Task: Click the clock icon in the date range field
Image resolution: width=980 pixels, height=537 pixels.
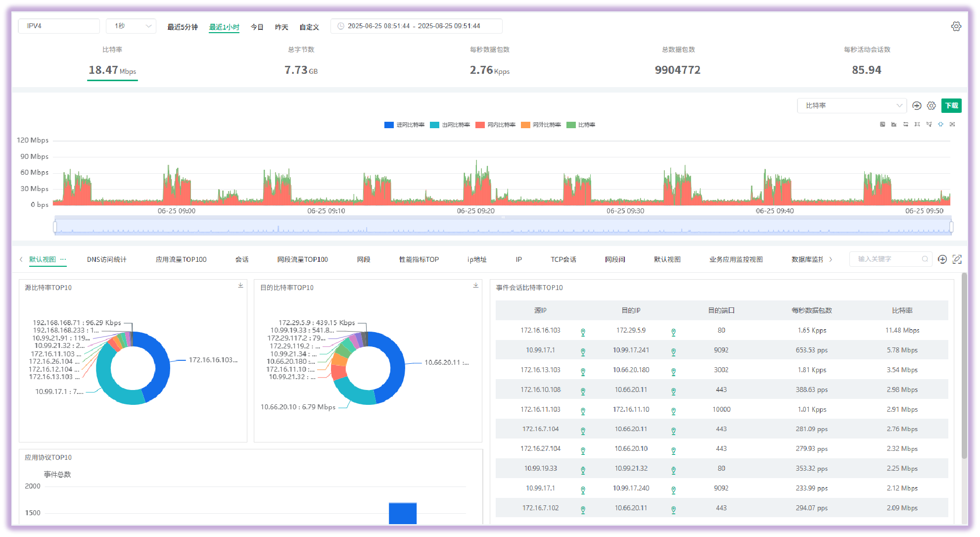Action: coord(340,26)
